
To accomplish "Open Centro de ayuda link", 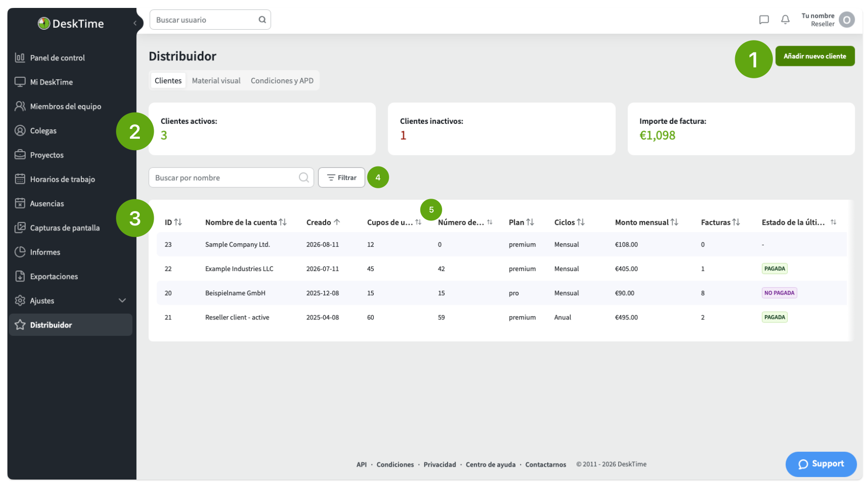I will coord(491,464).
